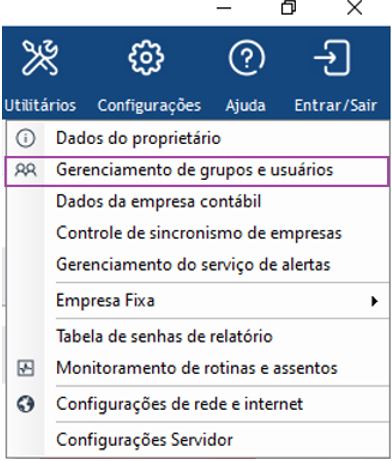Screen dimensions: 392x461
Task: Expand the Empresa Fixa submenu arrow
Action: coord(375,301)
